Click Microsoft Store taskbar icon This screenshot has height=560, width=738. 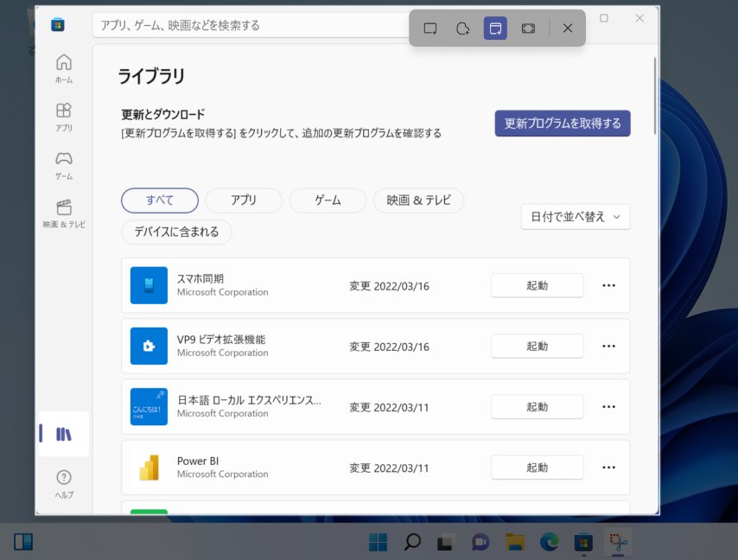point(583,542)
